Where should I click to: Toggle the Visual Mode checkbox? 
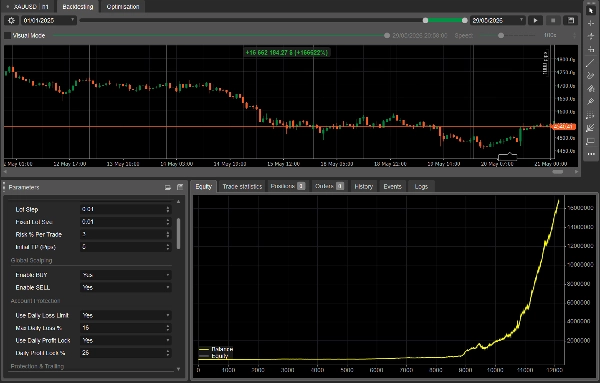click(x=7, y=36)
